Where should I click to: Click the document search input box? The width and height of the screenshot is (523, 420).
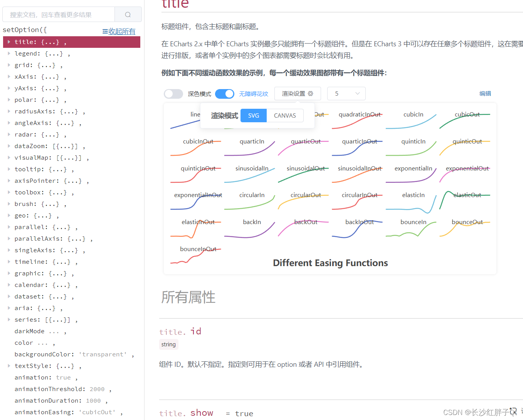(x=58, y=14)
